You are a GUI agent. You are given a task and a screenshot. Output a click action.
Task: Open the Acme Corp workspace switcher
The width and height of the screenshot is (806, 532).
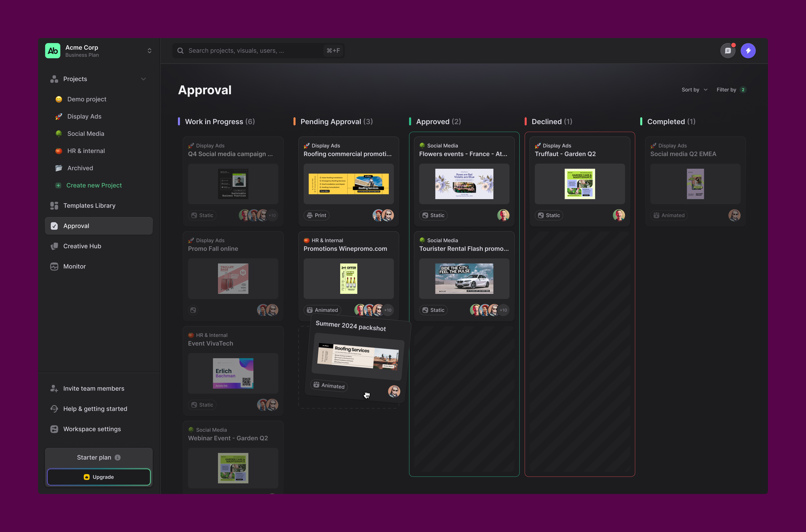(x=150, y=50)
